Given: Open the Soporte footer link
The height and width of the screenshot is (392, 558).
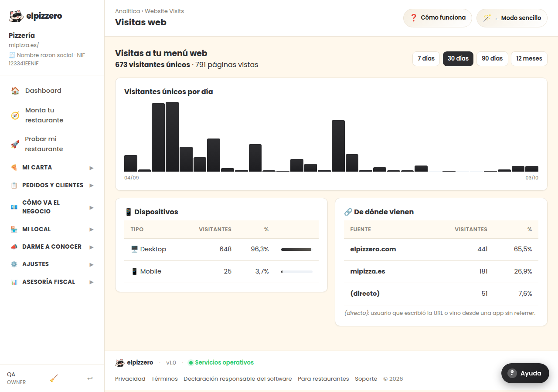Looking at the screenshot, I should coord(366,379).
